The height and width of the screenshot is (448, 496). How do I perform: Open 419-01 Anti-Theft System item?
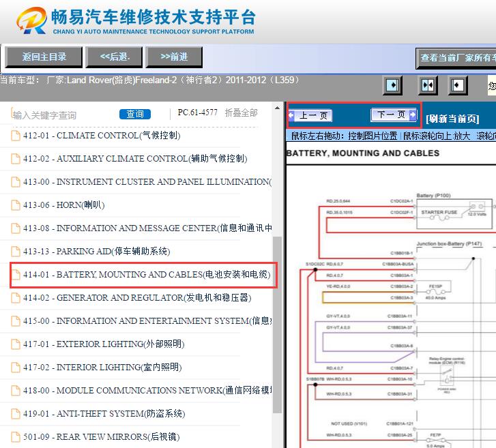pyautogui.click(x=104, y=413)
